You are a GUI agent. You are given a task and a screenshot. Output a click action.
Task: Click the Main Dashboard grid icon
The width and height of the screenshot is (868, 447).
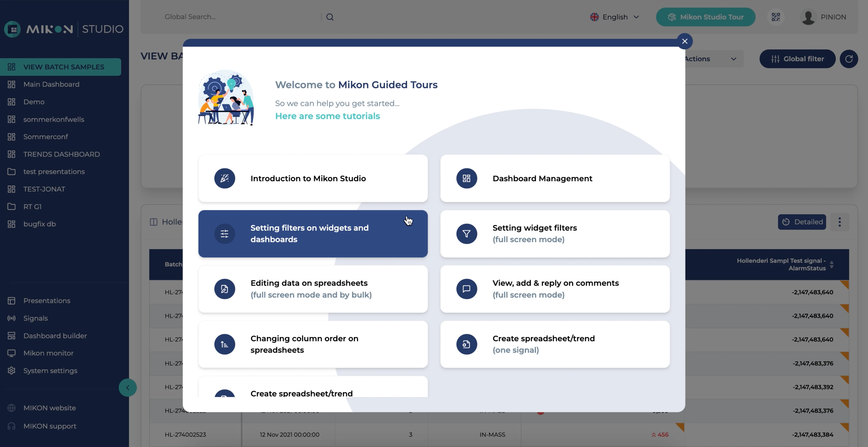coord(11,84)
